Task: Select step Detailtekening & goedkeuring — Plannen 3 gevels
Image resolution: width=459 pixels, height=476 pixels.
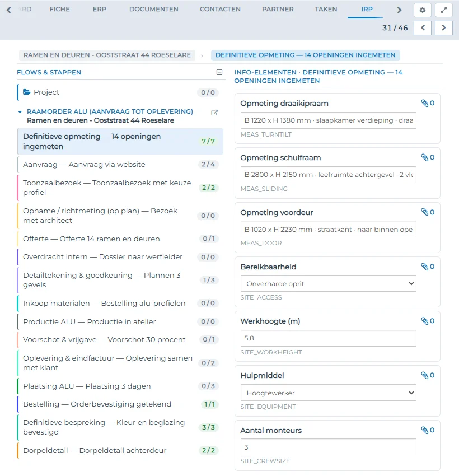Action: point(120,280)
